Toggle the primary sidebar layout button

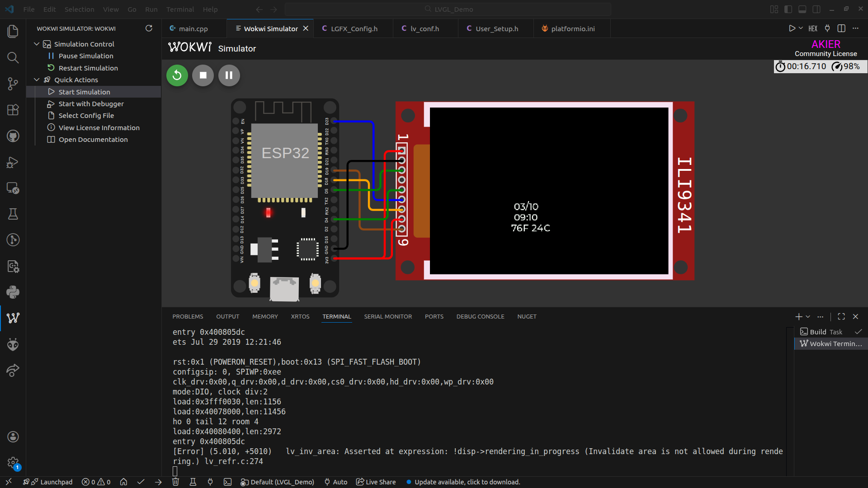[788, 9]
